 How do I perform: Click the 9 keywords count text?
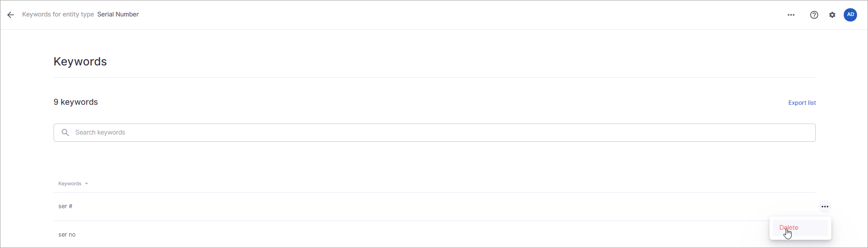coord(76,102)
